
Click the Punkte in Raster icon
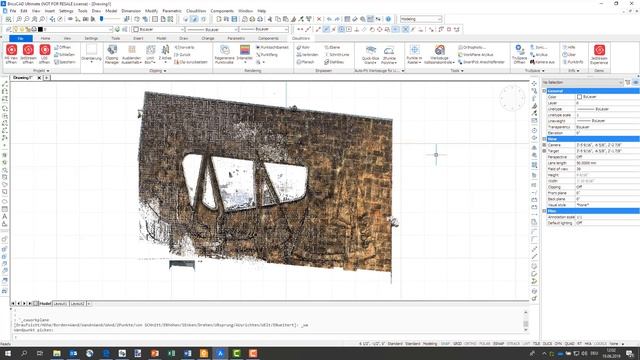coord(414,50)
